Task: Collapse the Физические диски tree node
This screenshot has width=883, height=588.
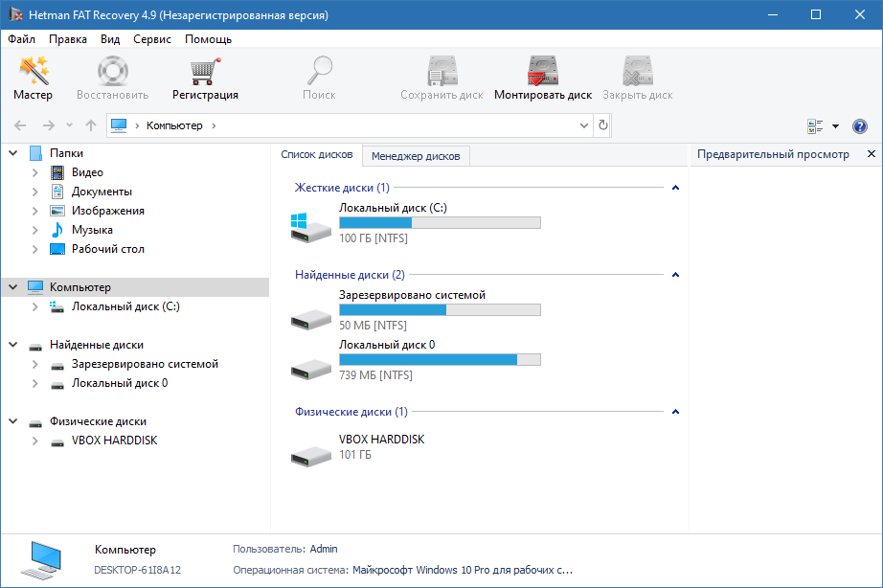Action: click(13, 421)
